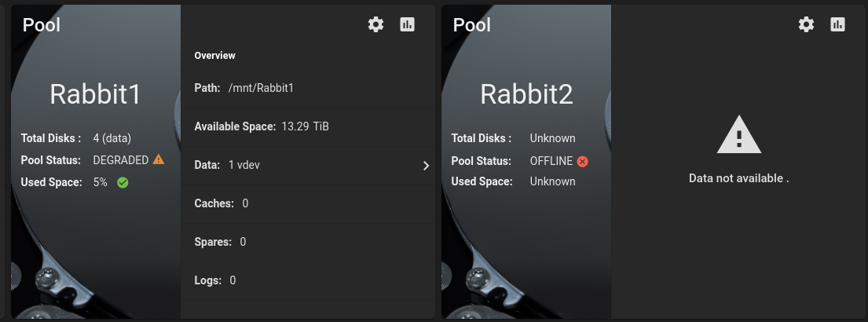Open reports chart icon on Rabbit2 card
Image resolution: width=868 pixels, height=322 pixels.
click(837, 24)
